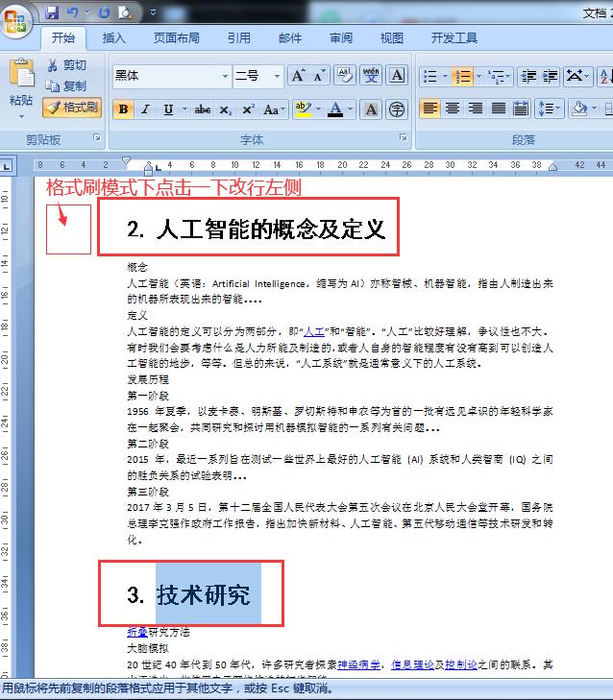This screenshot has width=613, height=700.
Task: Increase font size with grow font icon
Action: tap(298, 76)
